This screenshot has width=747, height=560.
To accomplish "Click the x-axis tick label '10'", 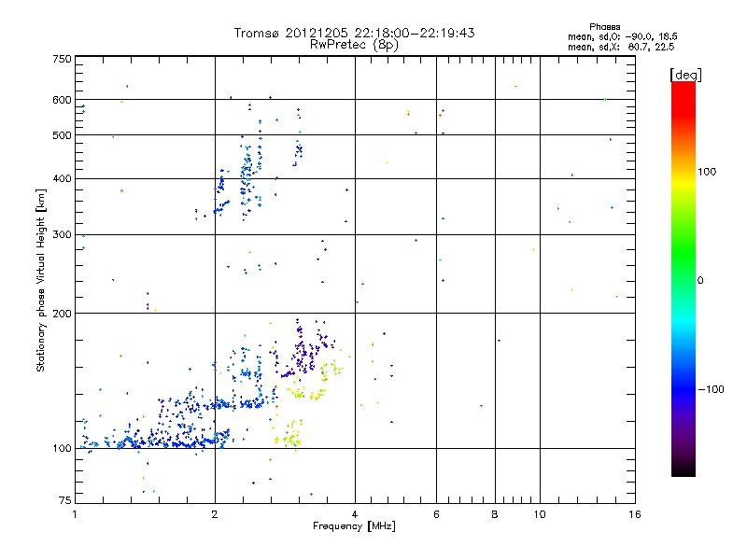I will 540,514.
